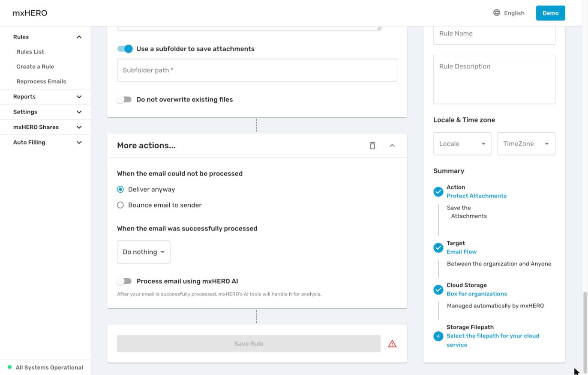Click the Save Rule button
The image size is (588, 375).
249,344
